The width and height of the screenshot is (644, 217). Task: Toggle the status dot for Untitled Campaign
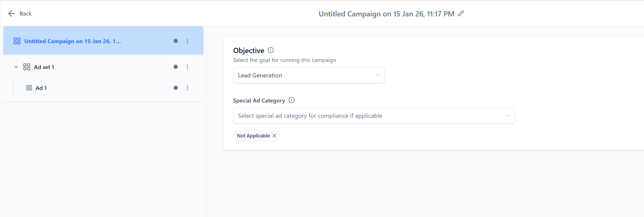click(176, 41)
